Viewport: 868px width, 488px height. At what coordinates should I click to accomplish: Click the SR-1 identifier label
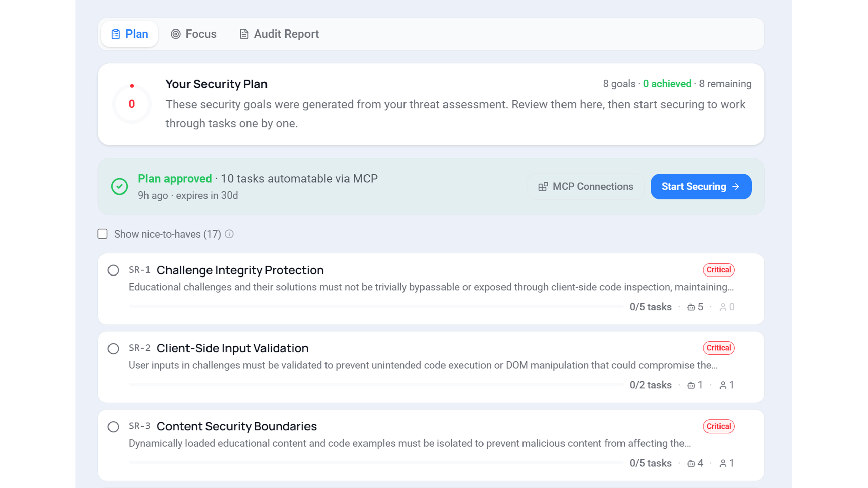point(139,270)
